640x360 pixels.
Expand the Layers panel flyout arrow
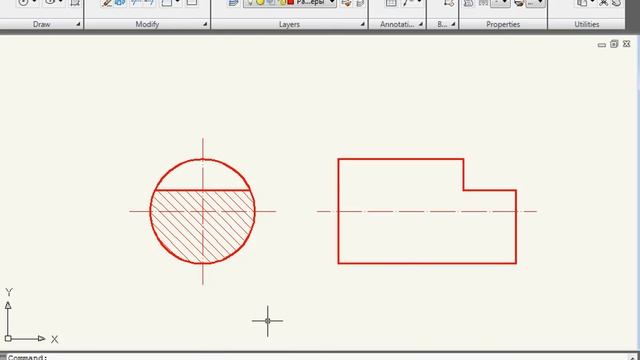362,24
